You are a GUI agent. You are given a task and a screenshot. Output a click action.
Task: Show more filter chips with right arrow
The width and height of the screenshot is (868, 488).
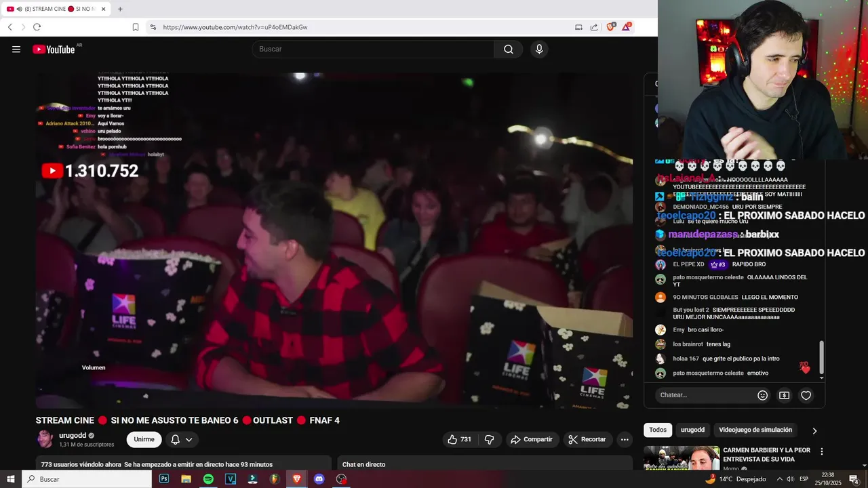[814, 430]
